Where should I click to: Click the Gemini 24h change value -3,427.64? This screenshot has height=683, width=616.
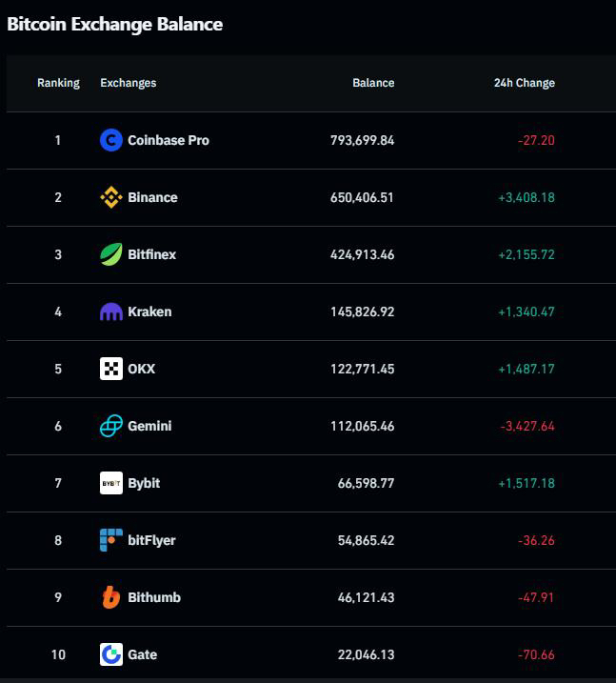click(527, 426)
